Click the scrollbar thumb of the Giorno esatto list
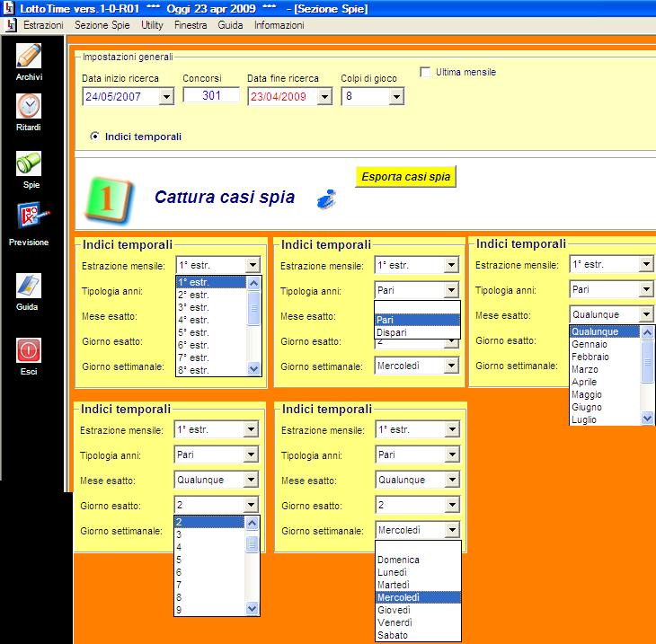Viewport: 656px width, 644px height. (252, 544)
